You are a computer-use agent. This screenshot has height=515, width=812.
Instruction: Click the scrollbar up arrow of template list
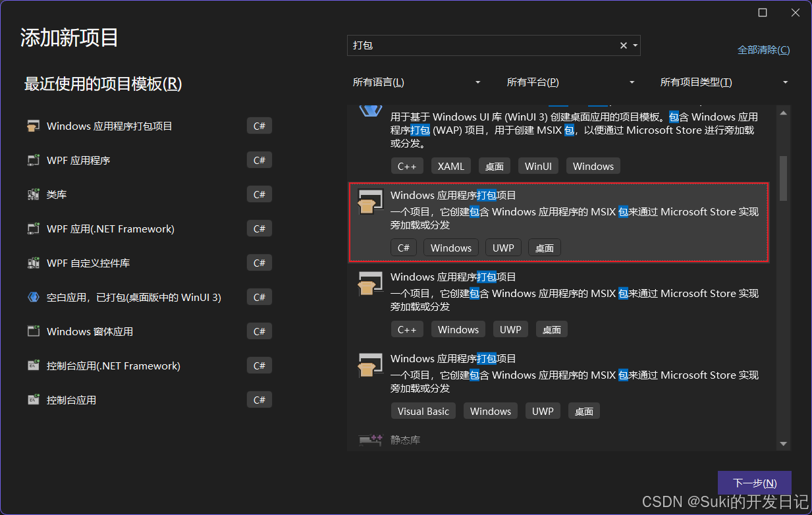[783, 114]
